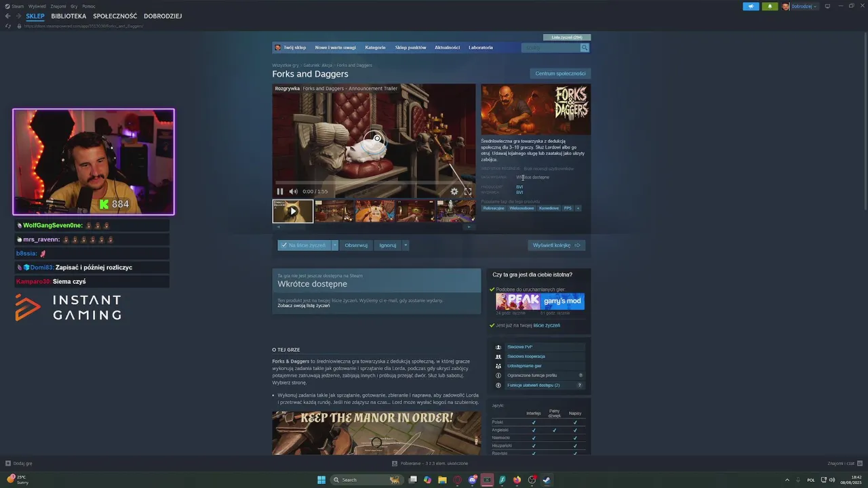Click Funkcje ułatwień dostępu (2) link
Viewport: 868px width, 488px height.
(x=533, y=385)
